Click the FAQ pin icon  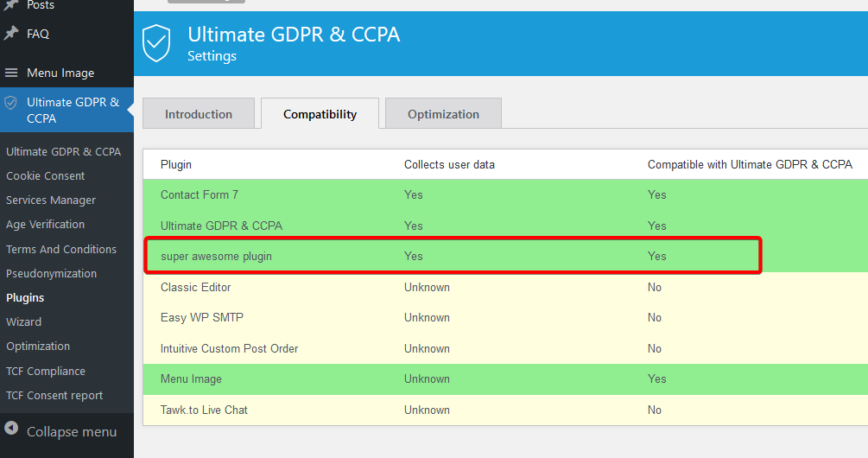pos(11,33)
